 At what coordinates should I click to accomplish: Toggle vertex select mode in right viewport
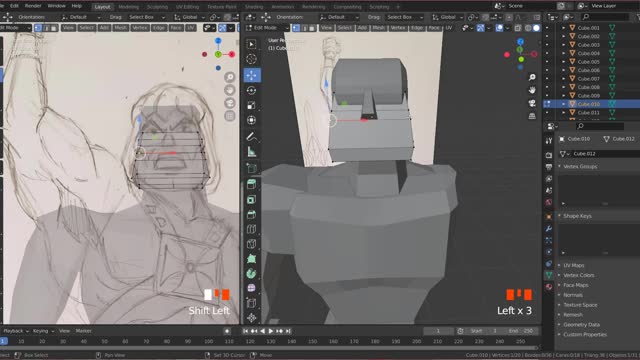(296, 28)
